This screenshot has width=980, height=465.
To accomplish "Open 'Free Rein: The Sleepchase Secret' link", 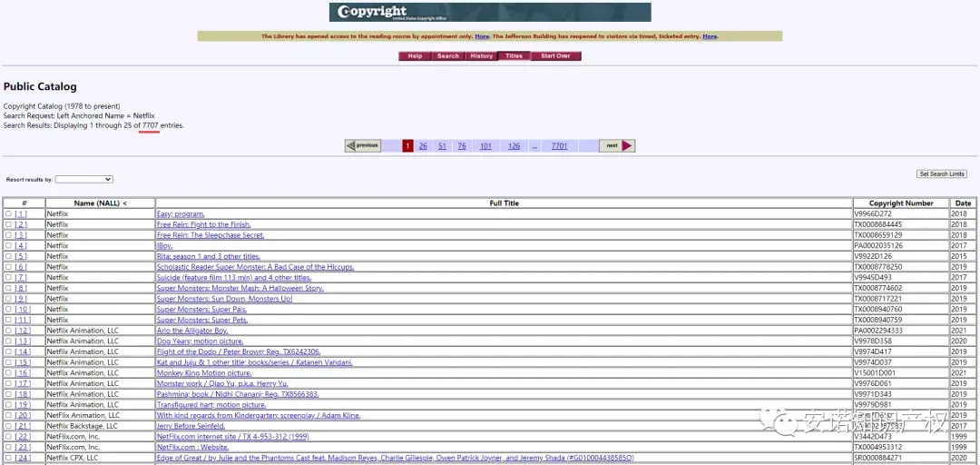I will coord(211,235).
